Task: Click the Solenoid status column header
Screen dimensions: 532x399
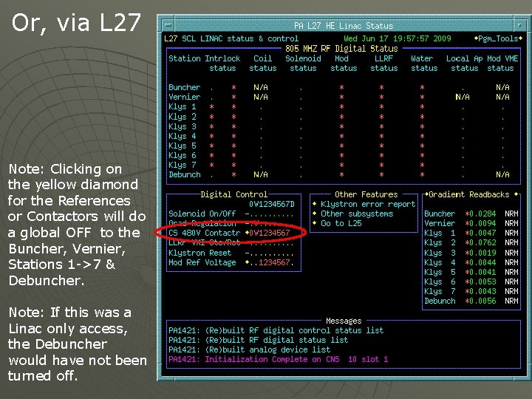Action: point(303,63)
